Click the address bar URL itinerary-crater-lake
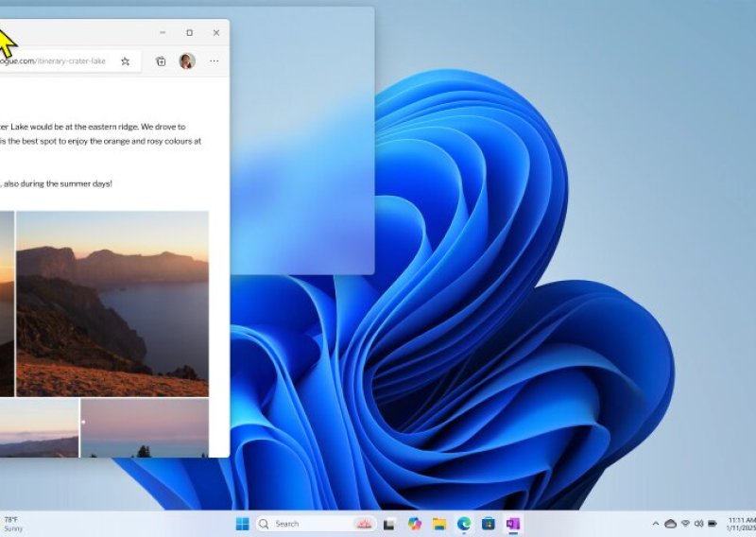Viewport: 756px width, 537px height. point(71,61)
